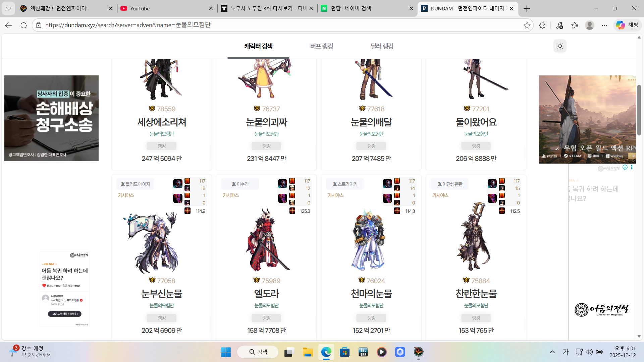
Task: Switch to the 버프 랭킹 tab
Action: coord(321,46)
